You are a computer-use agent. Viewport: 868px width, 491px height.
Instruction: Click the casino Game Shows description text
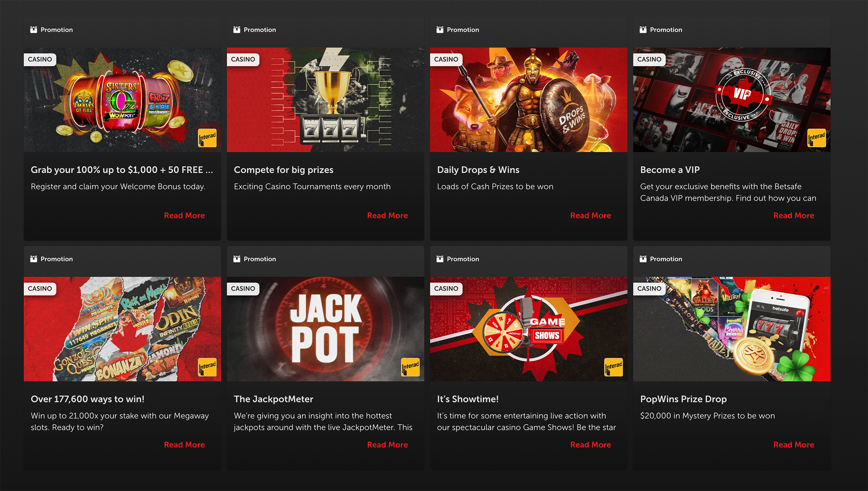[x=526, y=421]
